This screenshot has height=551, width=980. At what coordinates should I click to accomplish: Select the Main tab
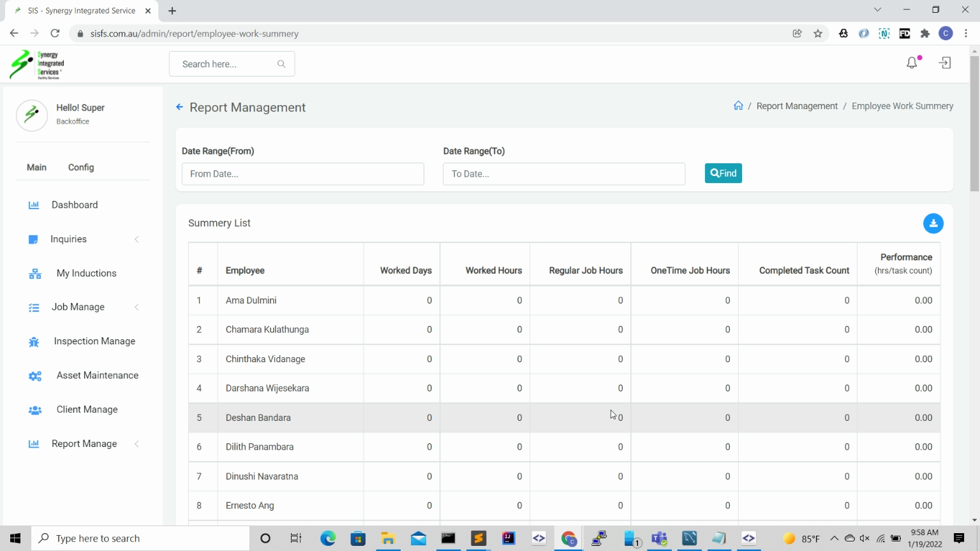point(36,167)
